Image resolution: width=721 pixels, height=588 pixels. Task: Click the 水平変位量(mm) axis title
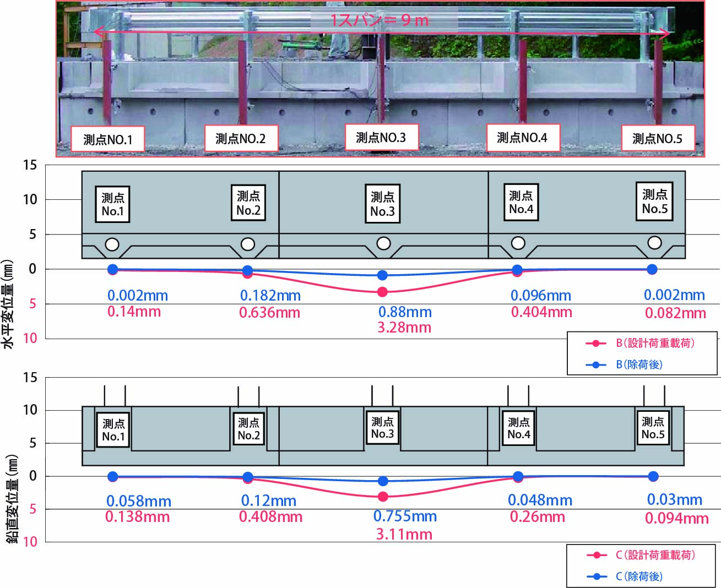pyautogui.click(x=8, y=304)
